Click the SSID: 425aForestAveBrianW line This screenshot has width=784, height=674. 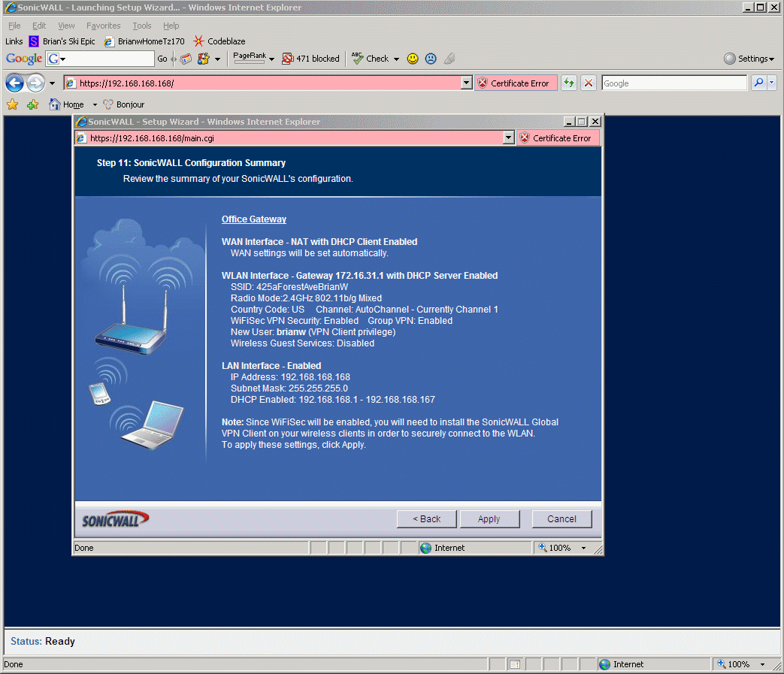pos(289,287)
